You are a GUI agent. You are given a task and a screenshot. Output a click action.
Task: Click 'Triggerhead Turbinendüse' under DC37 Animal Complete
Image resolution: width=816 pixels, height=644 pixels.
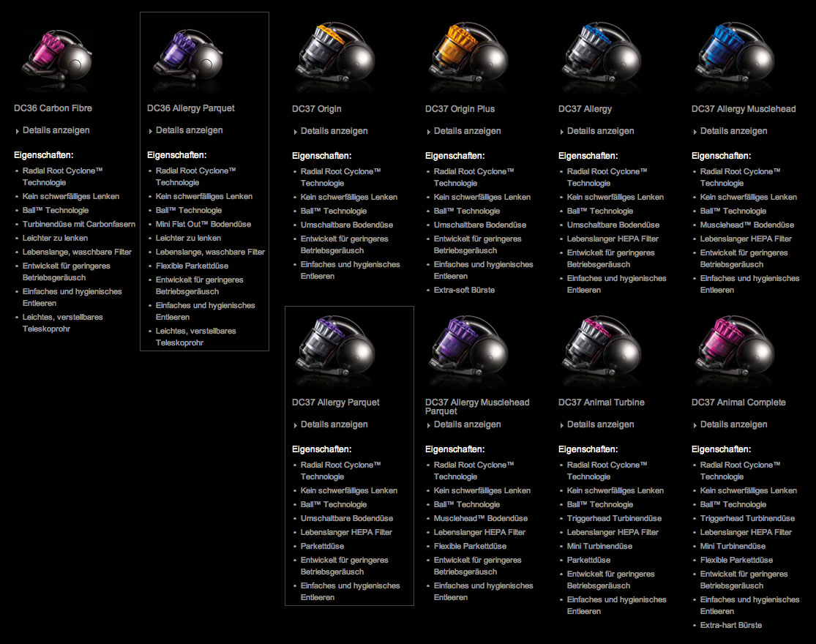click(747, 519)
